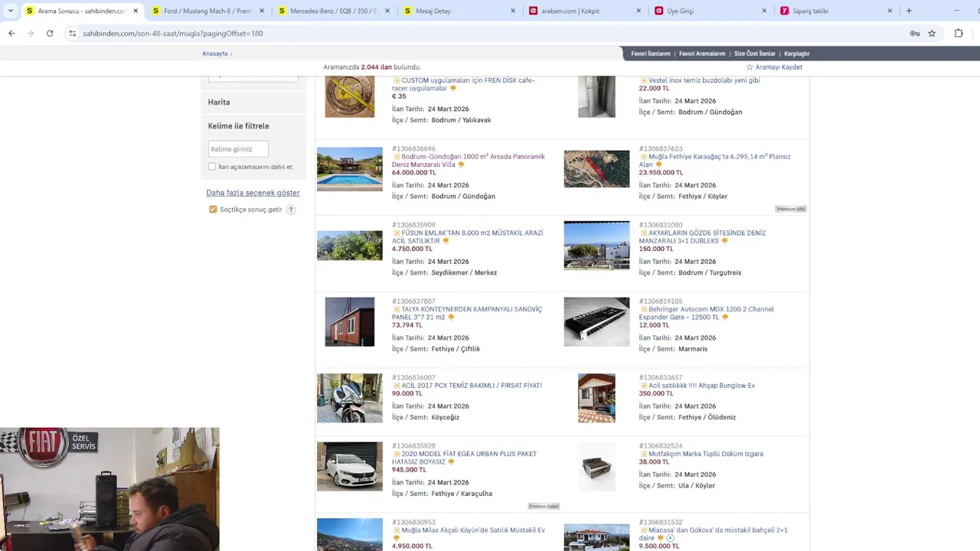The height and width of the screenshot is (551, 980).
Task: Click the red container house thumbnail
Action: click(350, 321)
